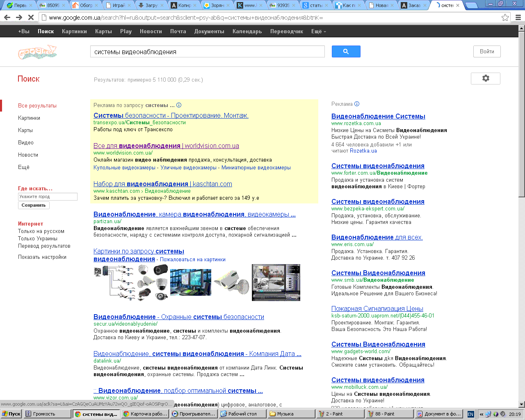Image resolution: width=525 pixels, height=420 pixels.
Task: Switch to the 'Играй' browser tab
Action: 118,5
